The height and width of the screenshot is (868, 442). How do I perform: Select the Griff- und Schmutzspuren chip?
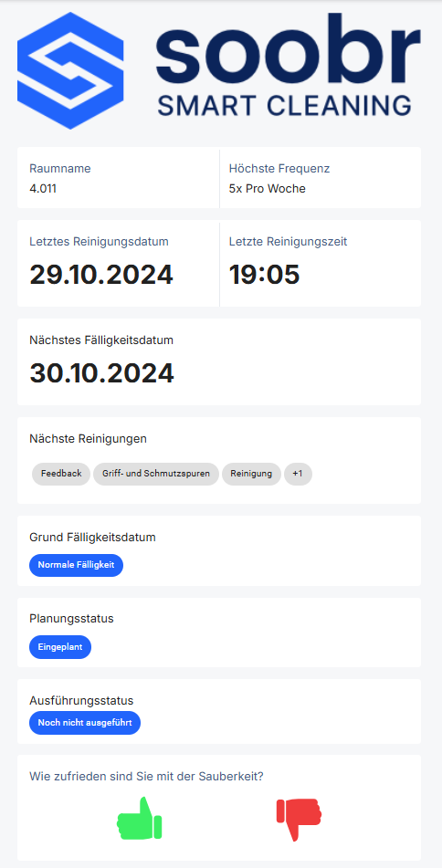coord(155,474)
